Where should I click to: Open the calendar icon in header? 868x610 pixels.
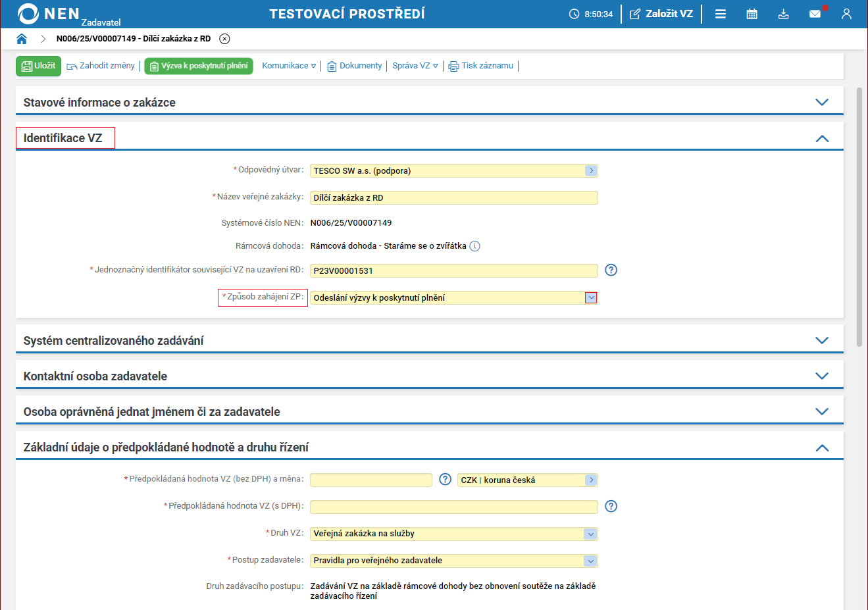click(x=752, y=14)
